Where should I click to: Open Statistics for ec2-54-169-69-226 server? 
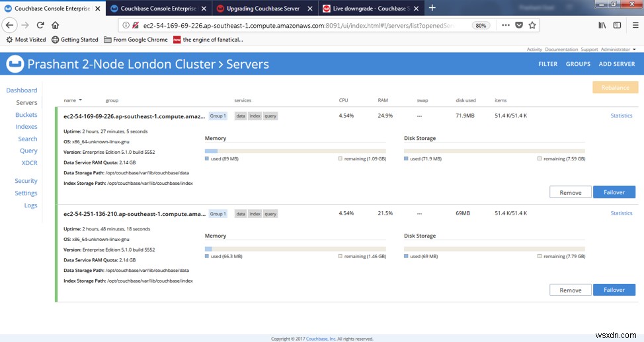coord(622,116)
